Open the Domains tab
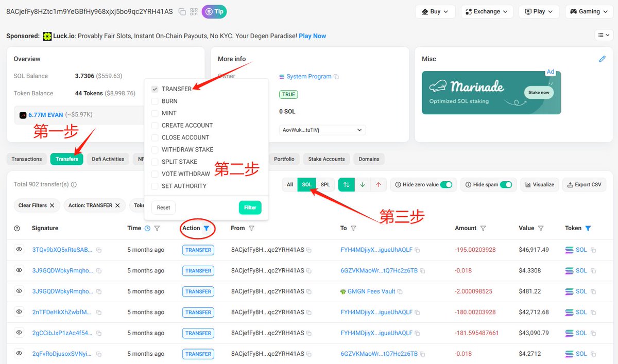The width and height of the screenshot is (618, 364). coord(369,159)
